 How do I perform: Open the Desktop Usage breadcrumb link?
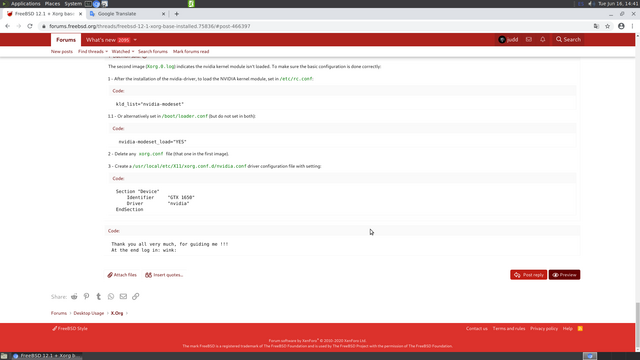(x=89, y=313)
